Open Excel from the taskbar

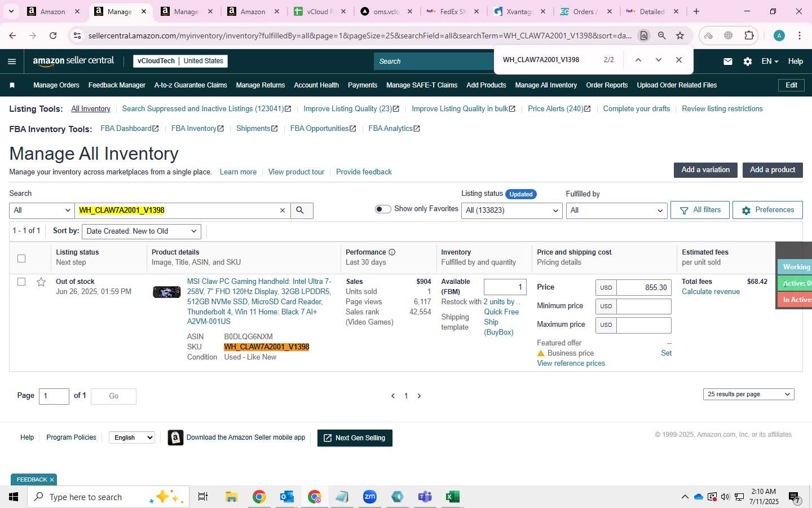point(452,497)
